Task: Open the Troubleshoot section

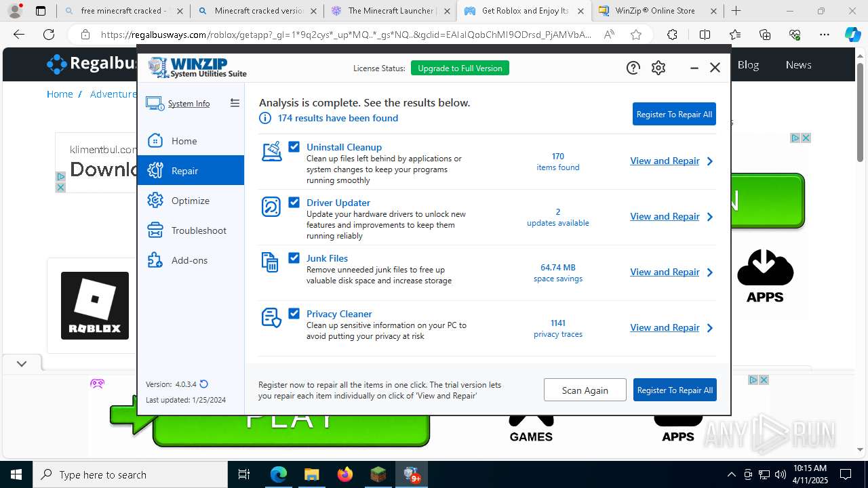Action: click(x=191, y=230)
